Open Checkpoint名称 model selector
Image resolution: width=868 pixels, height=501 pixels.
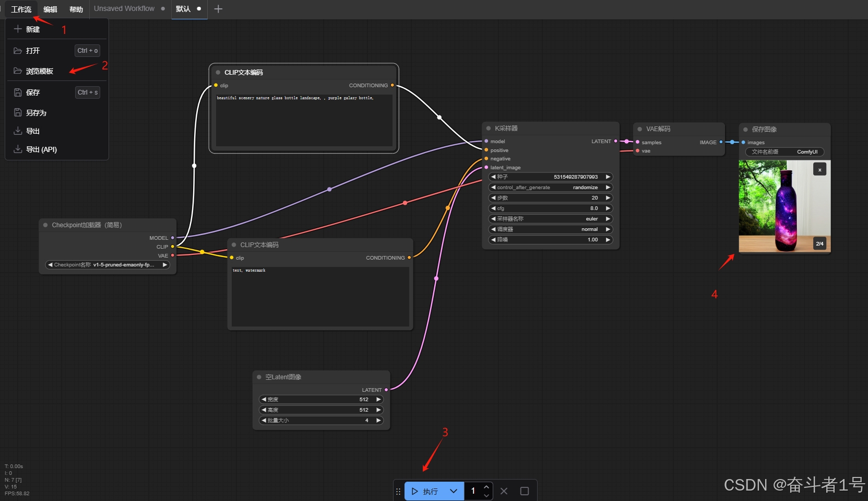tap(108, 265)
